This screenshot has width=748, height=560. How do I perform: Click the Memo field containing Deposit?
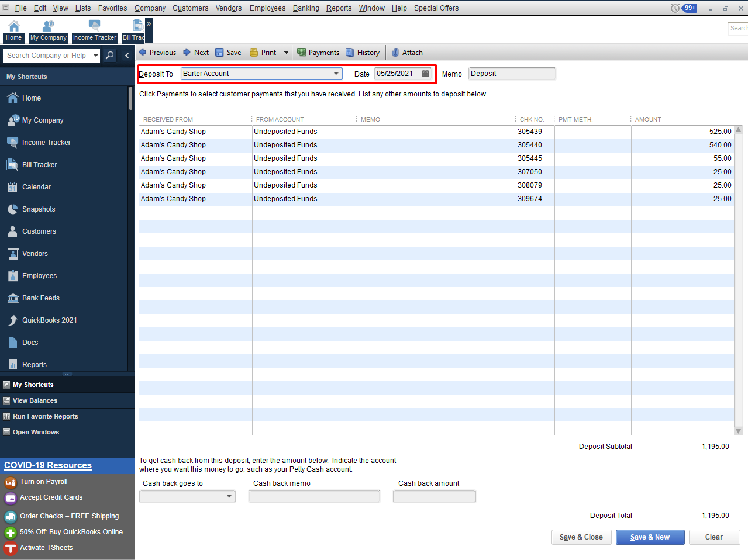512,74
